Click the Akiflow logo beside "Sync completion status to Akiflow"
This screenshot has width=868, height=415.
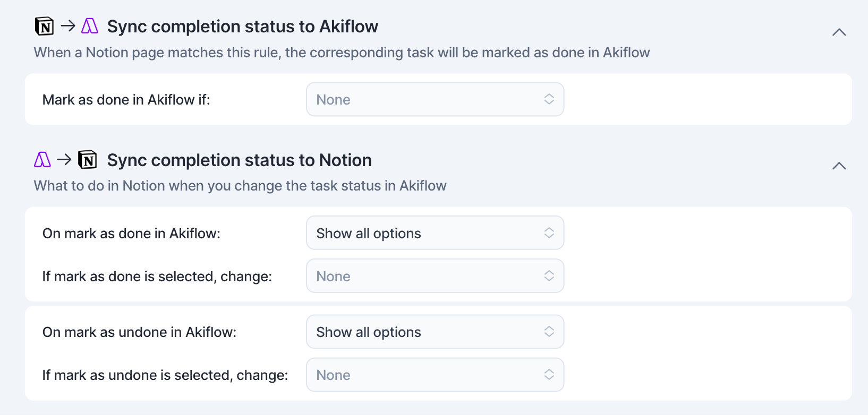90,26
